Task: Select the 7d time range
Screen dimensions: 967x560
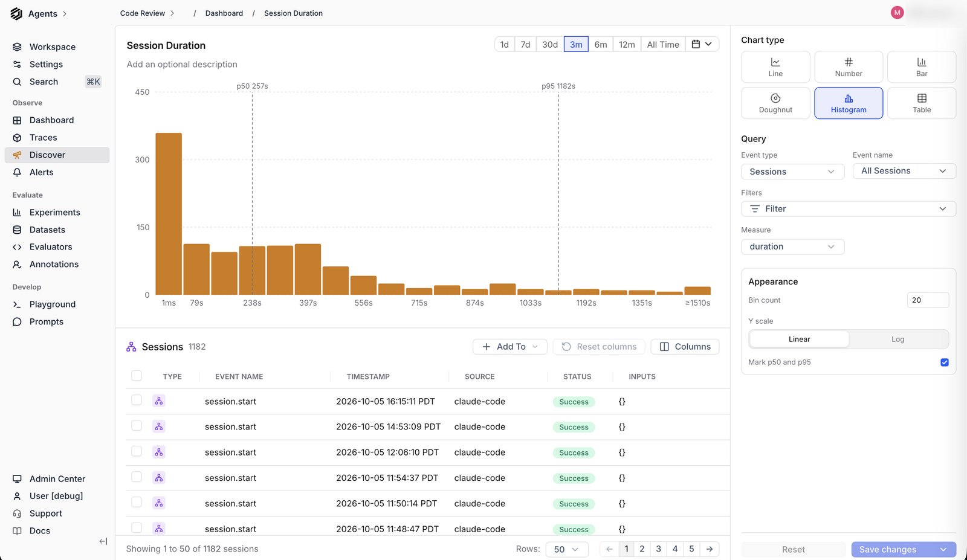Action: point(525,44)
